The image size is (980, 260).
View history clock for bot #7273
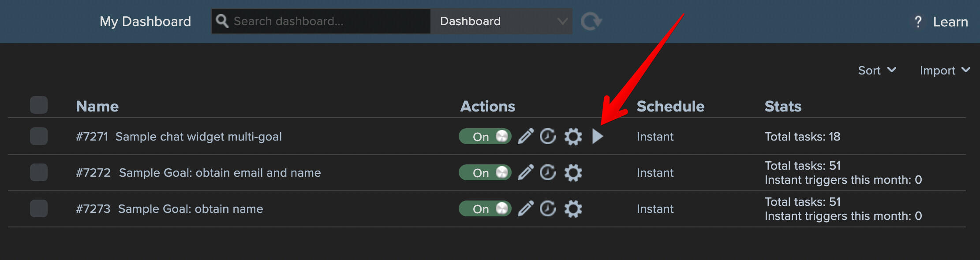548,209
